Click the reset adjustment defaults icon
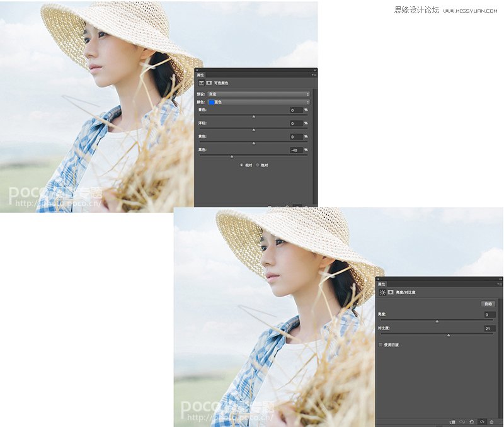504x427 pixels. [472, 421]
